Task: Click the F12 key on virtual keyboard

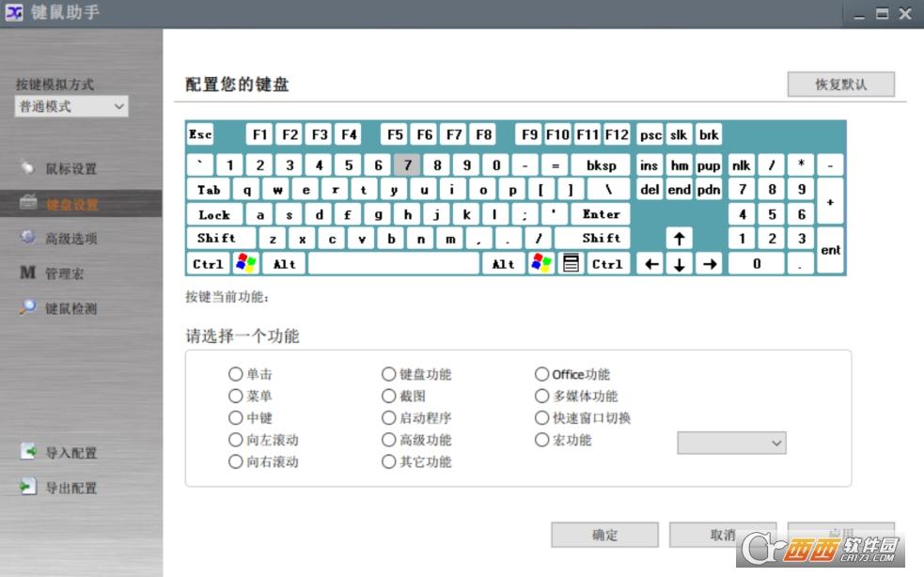Action: [617, 134]
